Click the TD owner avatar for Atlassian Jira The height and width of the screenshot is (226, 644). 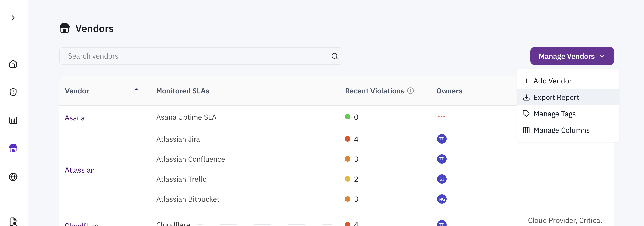tap(442, 139)
